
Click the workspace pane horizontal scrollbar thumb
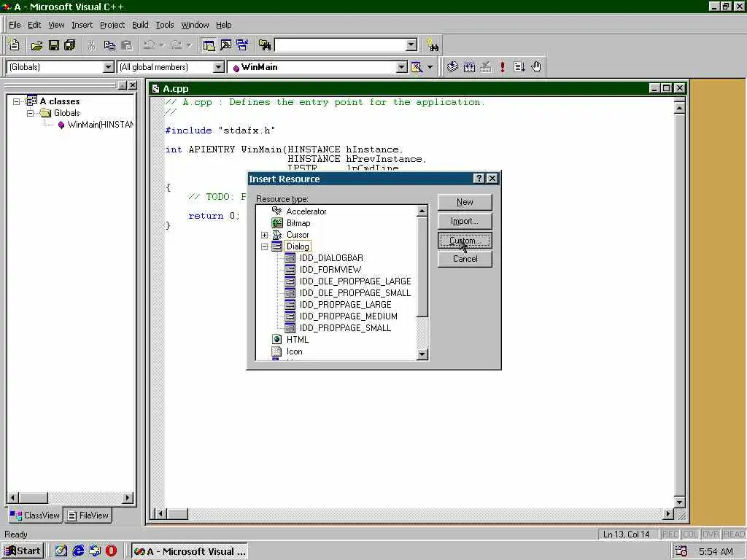pyautogui.click(x=34, y=497)
